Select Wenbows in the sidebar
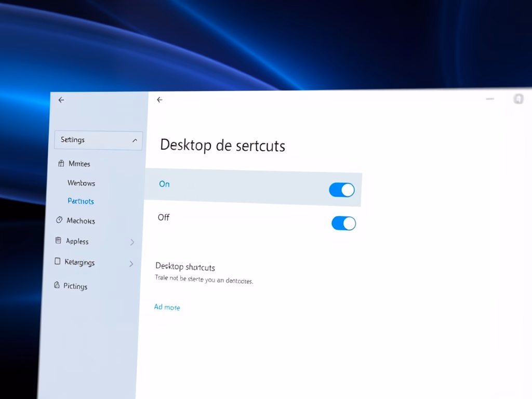532x399 pixels. click(81, 183)
